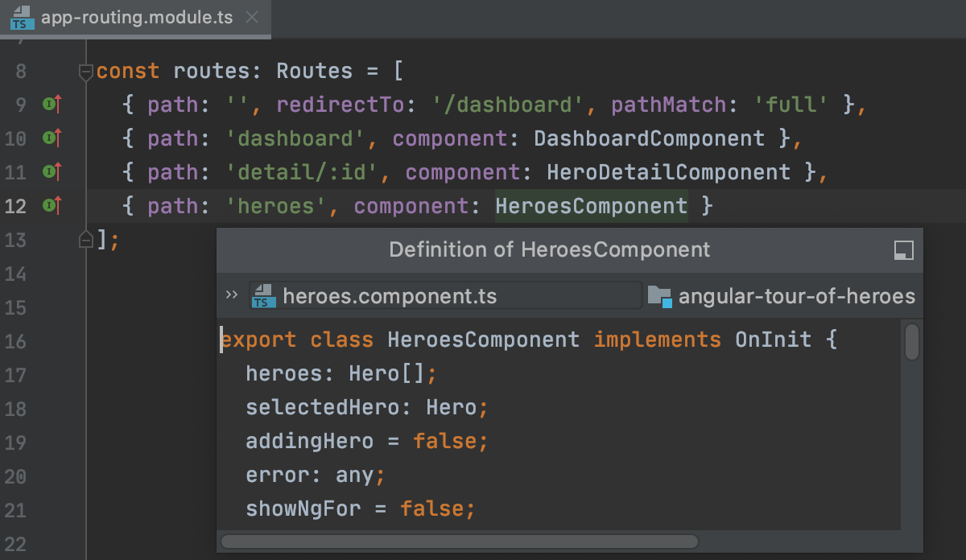Click HeroDetailComponent on line 11

[x=669, y=172]
